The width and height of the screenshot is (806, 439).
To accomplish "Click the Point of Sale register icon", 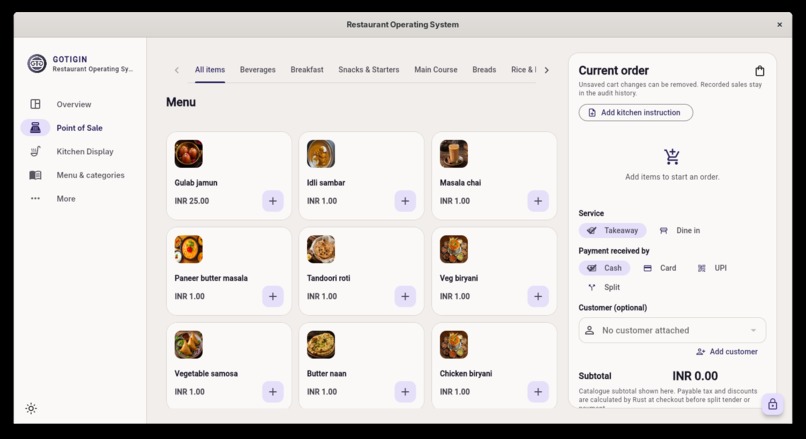I will coord(35,128).
